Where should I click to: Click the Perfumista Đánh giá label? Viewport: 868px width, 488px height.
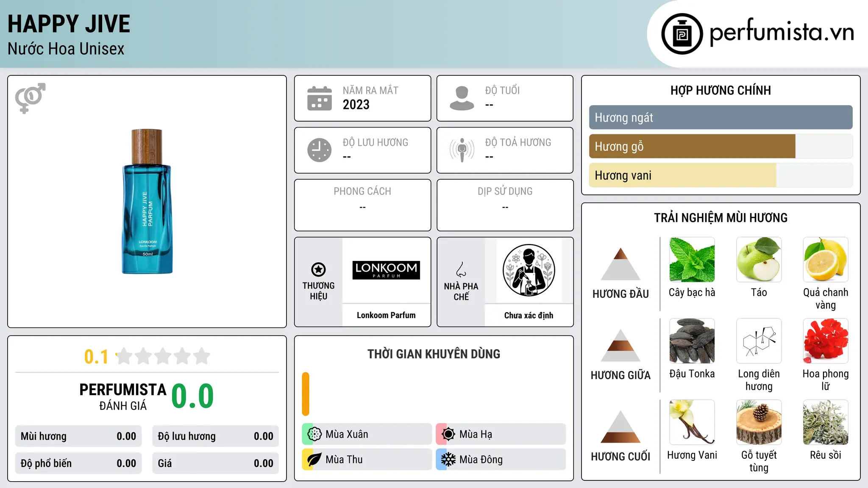[x=123, y=396]
